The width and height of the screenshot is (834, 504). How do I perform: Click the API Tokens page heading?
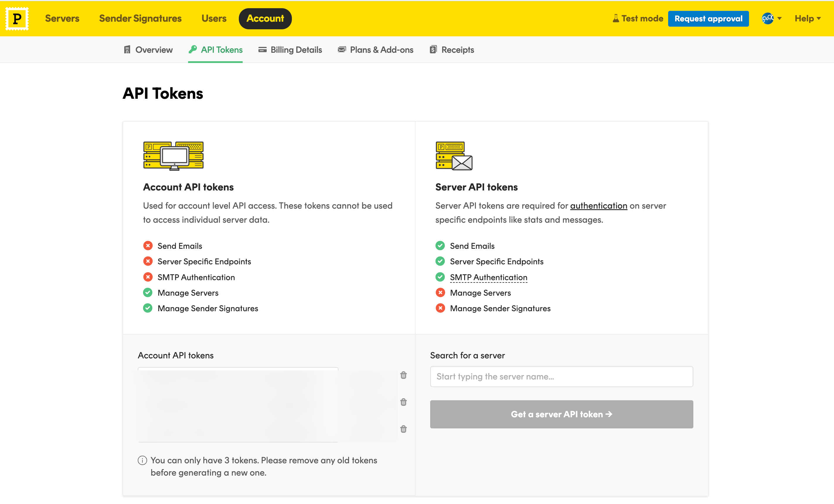163,93
